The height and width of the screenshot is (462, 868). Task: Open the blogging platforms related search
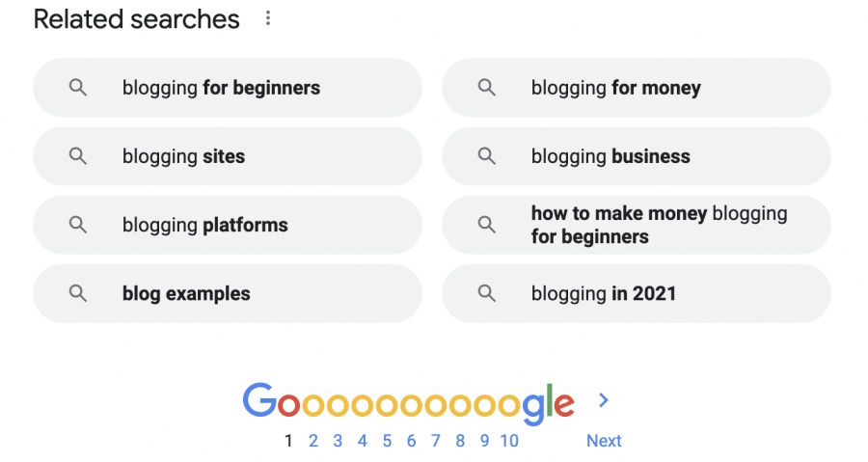click(228, 225)
